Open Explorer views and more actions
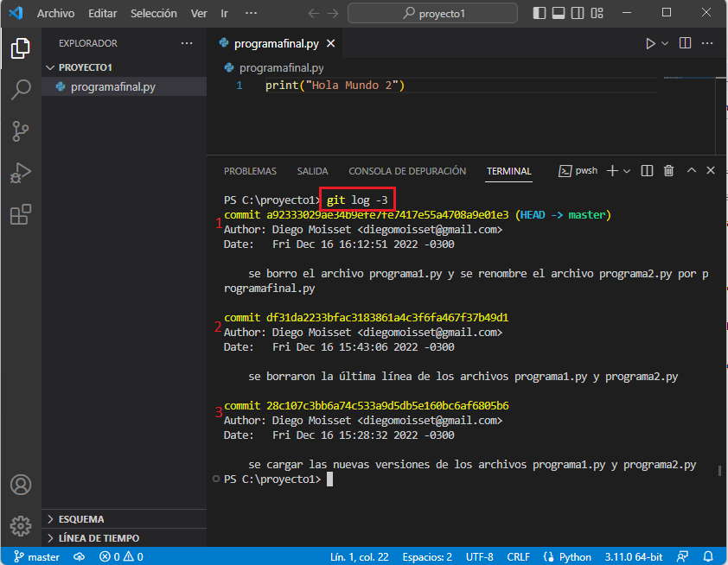 click(187, 43)
